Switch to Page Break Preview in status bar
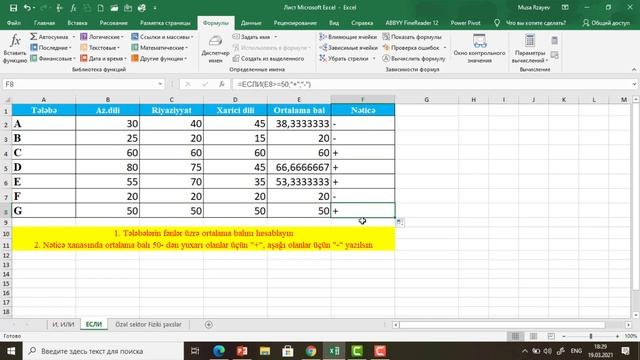Screen dimensions: 640x360 (551, 336)
